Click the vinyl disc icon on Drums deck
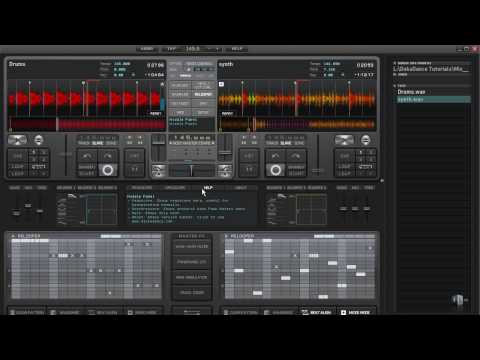Image resolution: width=480 pixels, height=360 pixels. (x=17, y=140)
